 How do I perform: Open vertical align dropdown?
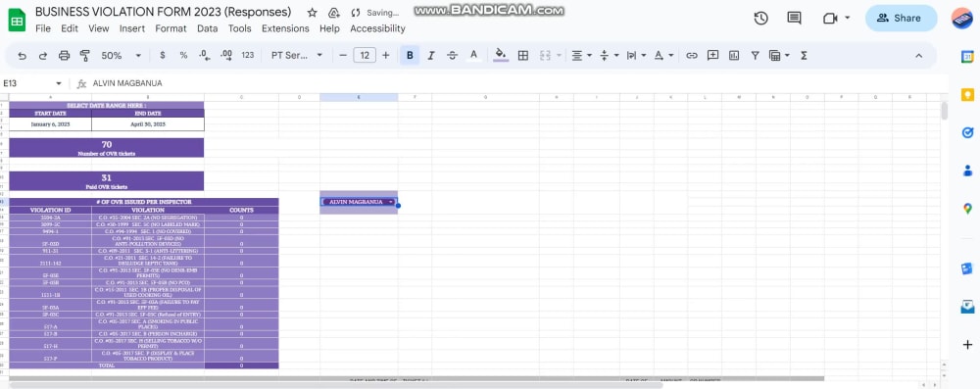pos(609,55)
